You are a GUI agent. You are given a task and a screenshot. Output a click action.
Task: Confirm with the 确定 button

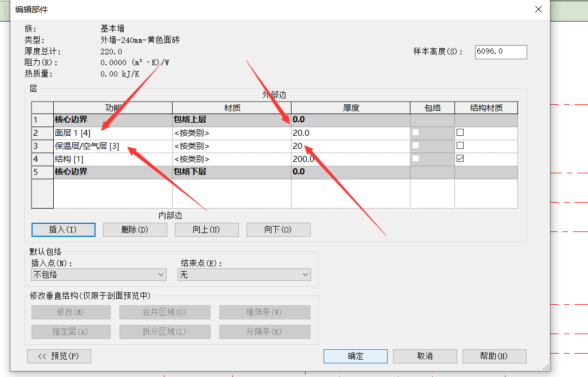point(355,356)
